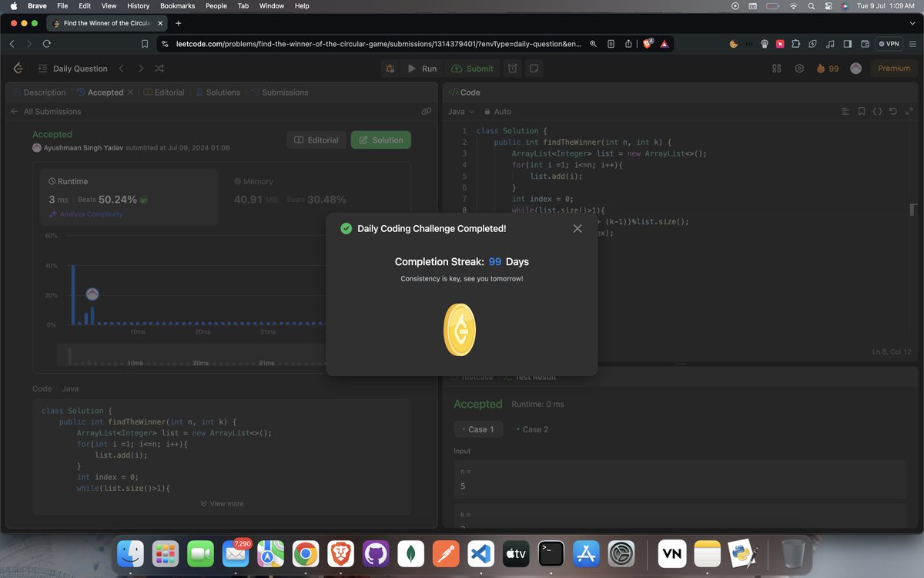The width and height of the screenshot is (924, 578).
Task: Click the LeetCode logo icon
Action: (x=18, y=69)
